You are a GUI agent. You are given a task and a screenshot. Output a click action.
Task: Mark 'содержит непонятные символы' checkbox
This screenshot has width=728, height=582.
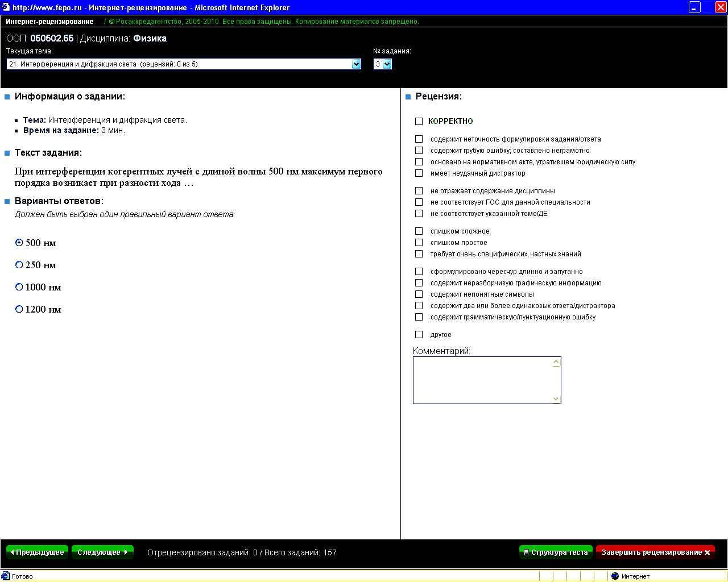(x=419, y=294)
